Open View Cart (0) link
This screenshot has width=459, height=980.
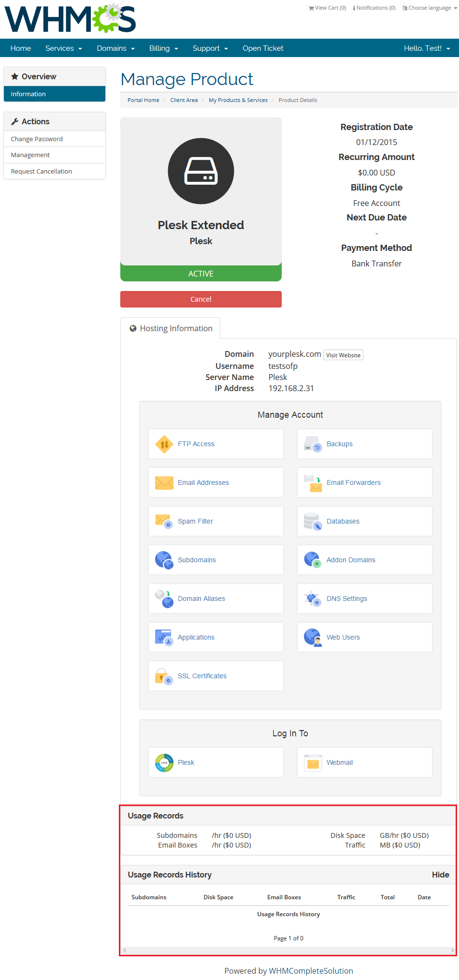tap(328, 8)
